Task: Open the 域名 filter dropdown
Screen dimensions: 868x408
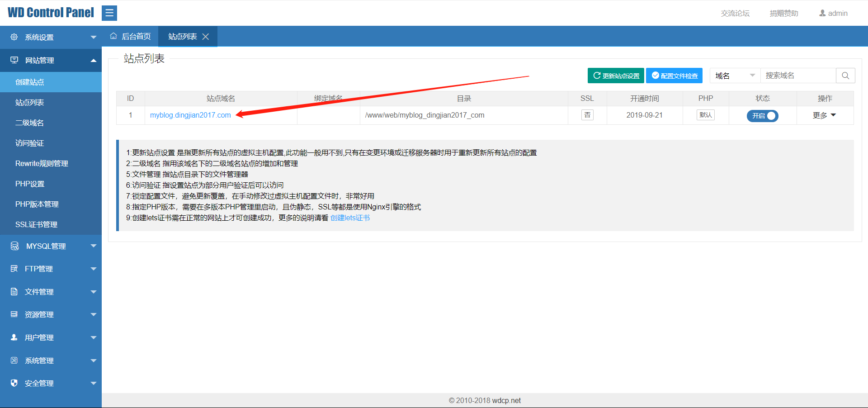Action: (x=734, y=76)
